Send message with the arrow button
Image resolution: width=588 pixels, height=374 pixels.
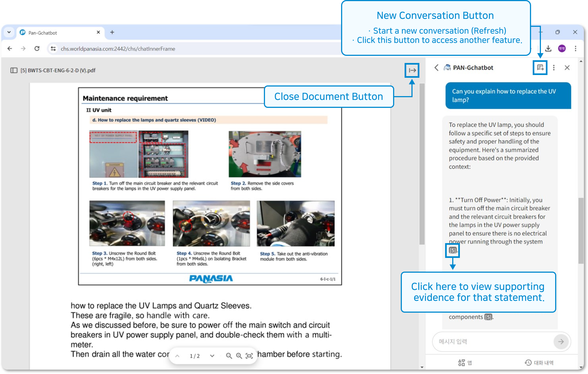561,342
